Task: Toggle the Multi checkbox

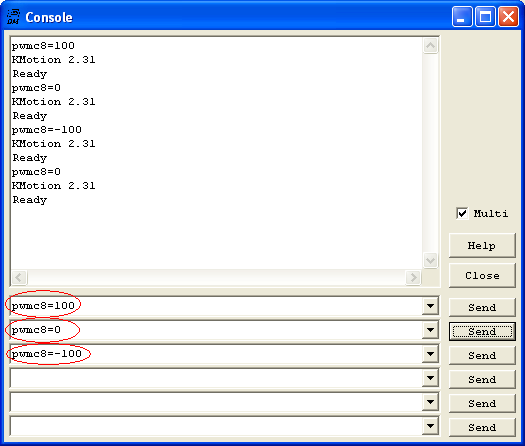Action: tap(462, 213)
